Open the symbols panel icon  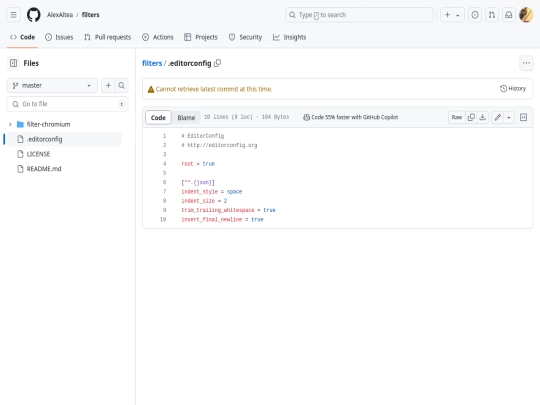click(523, 117)
